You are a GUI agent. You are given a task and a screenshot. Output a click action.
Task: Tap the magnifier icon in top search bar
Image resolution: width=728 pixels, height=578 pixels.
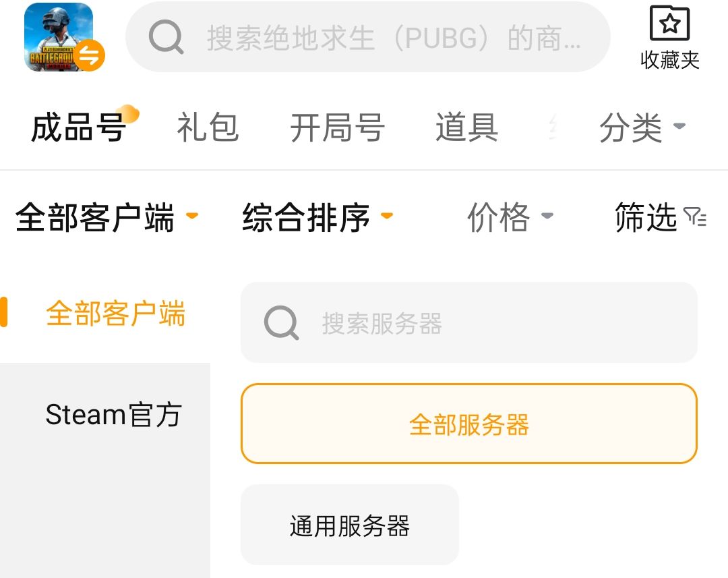[x=166, y=37]
